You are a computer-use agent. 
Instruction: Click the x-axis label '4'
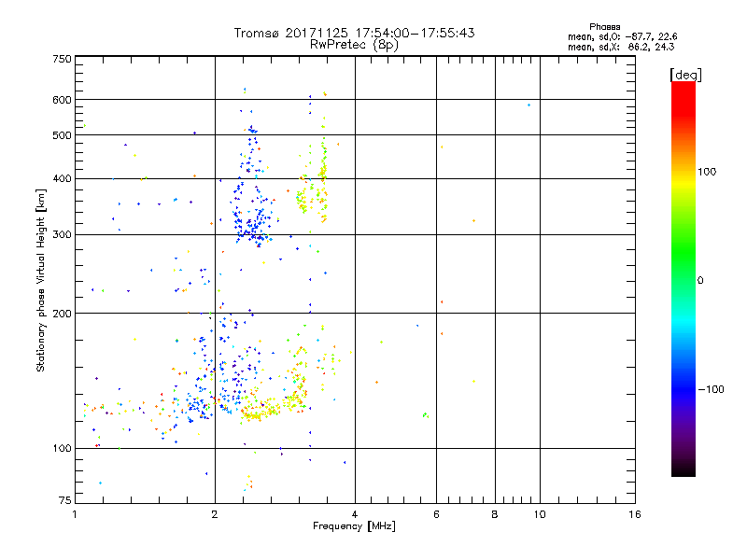coord(355,514)
